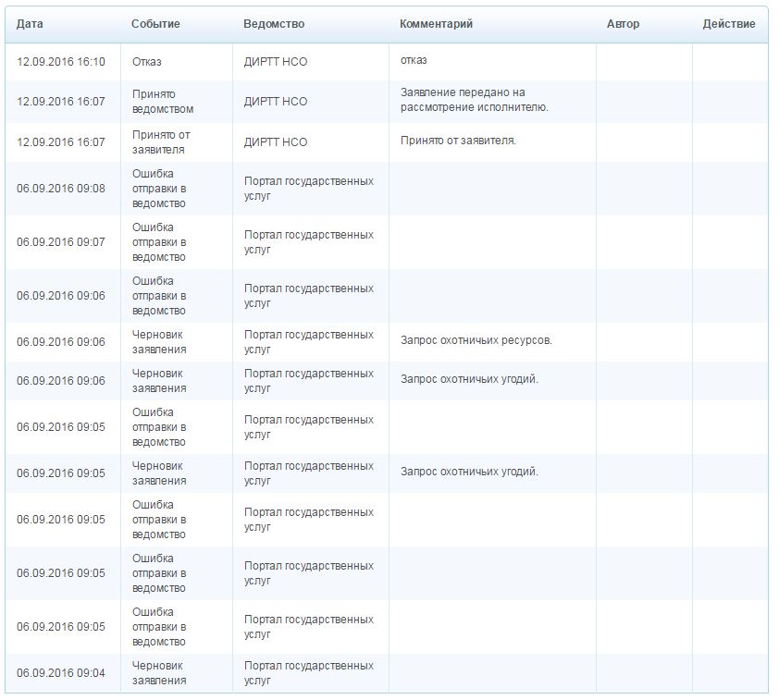
Task: Select the Ведомство column header
Action: tap(274, 24)
